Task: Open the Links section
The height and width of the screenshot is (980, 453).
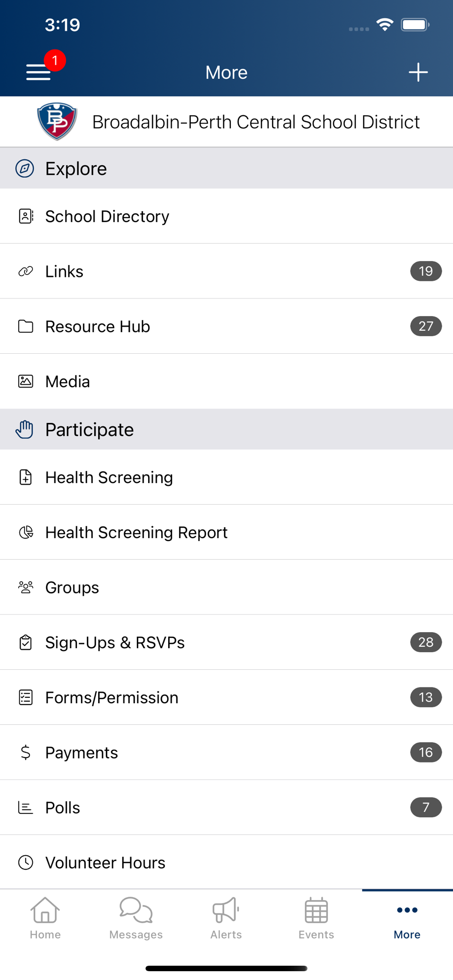Action: tap(226, 271)
